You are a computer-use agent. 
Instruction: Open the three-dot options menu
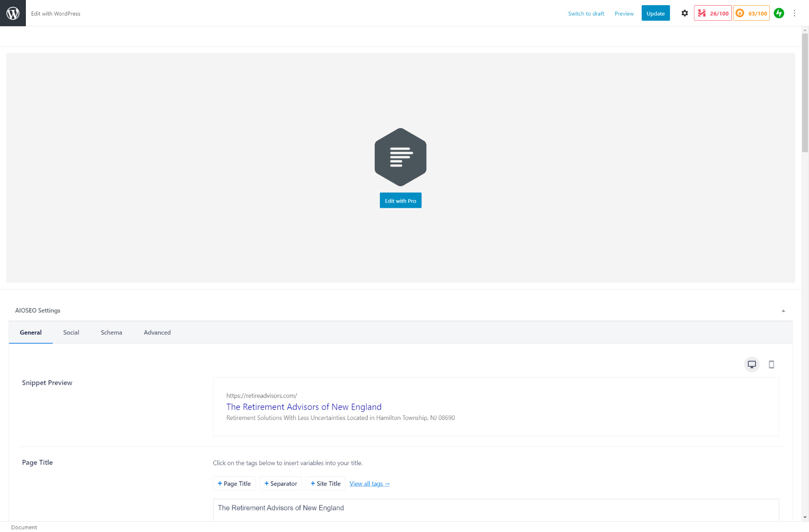tap(794, 13)
